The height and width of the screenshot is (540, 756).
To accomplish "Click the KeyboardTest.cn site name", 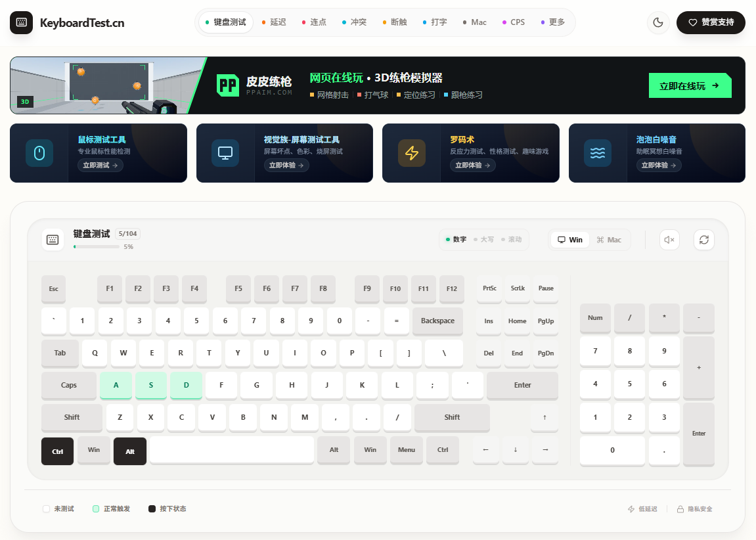I will tap(82, 22).
